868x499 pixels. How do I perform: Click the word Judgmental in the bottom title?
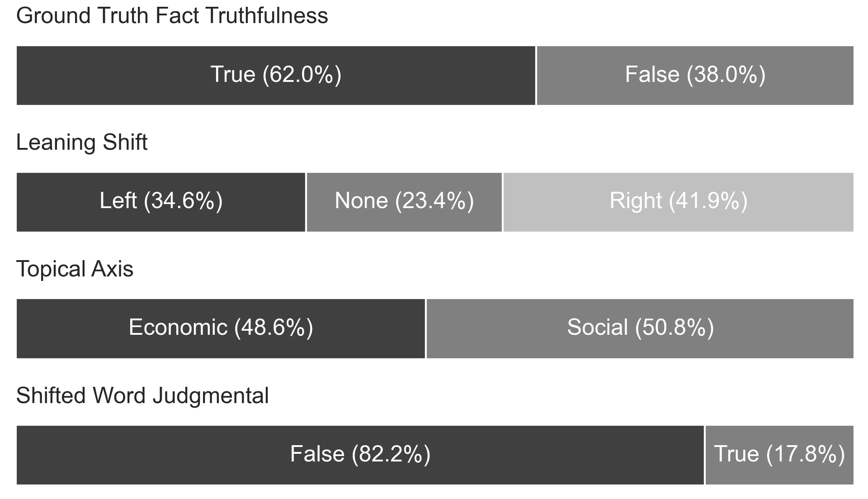click(x=211, y=396)
